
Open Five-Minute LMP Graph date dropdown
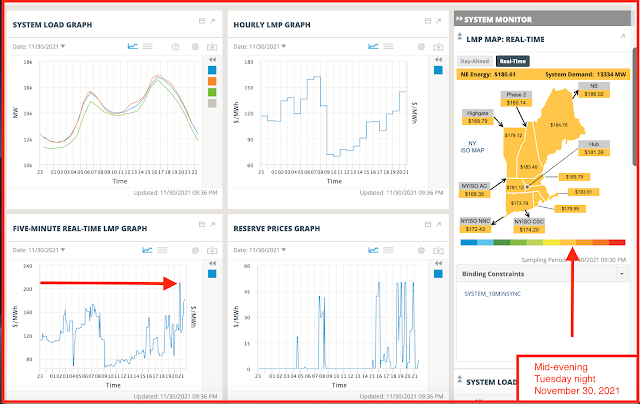click(x=39, y=250)
